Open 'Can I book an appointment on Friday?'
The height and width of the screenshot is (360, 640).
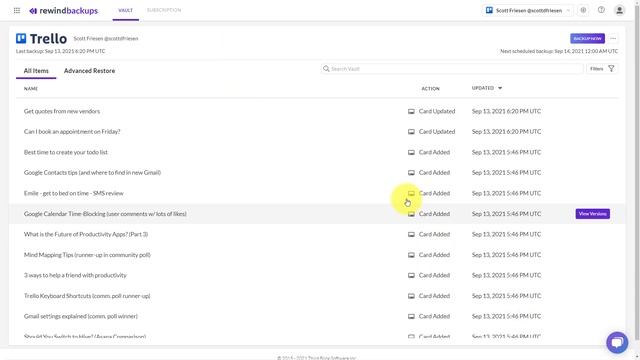(x=72, y=132)
